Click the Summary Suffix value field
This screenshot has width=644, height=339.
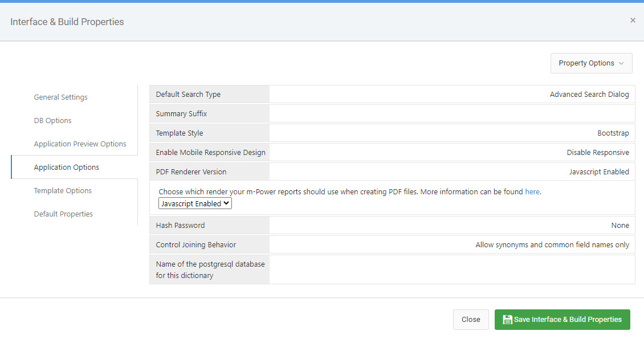(x=452, y=114)
